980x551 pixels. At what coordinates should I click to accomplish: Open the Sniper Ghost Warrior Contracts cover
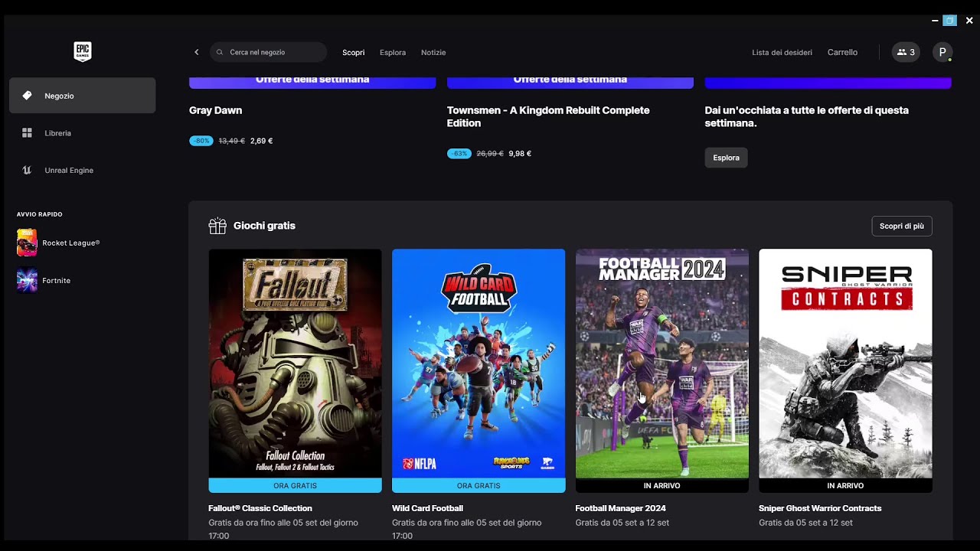(x=845, y=364)
